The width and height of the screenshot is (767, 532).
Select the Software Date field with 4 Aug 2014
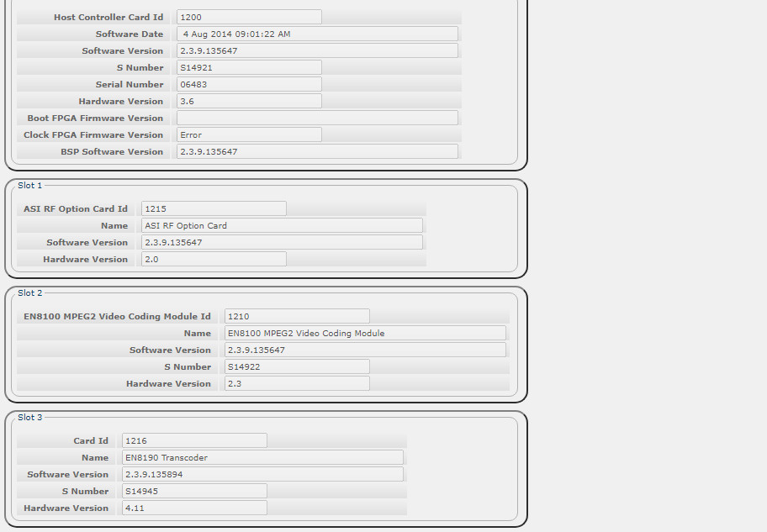pos(317,34)
